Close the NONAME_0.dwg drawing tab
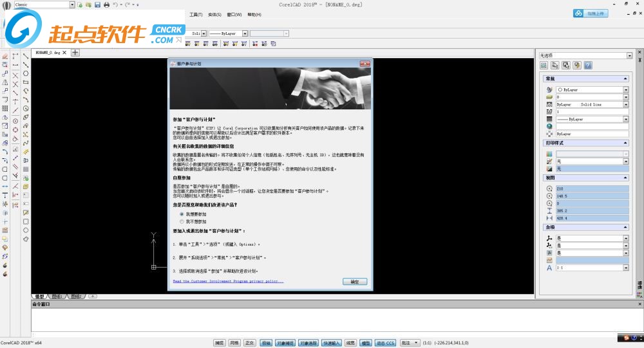The width and height of the screenshot is (644, 348). [64, 53]
